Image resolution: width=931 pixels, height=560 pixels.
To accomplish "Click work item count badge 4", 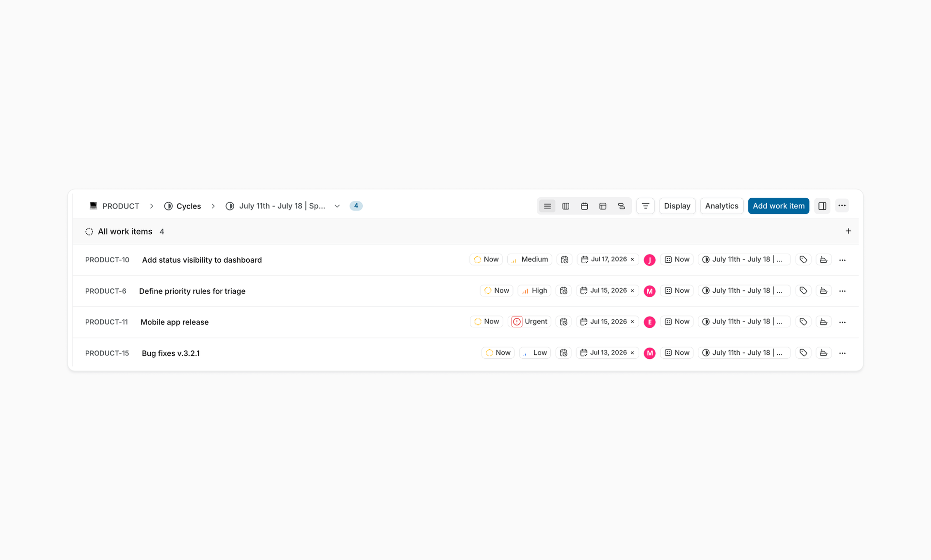I will click(x=356, y=206).
